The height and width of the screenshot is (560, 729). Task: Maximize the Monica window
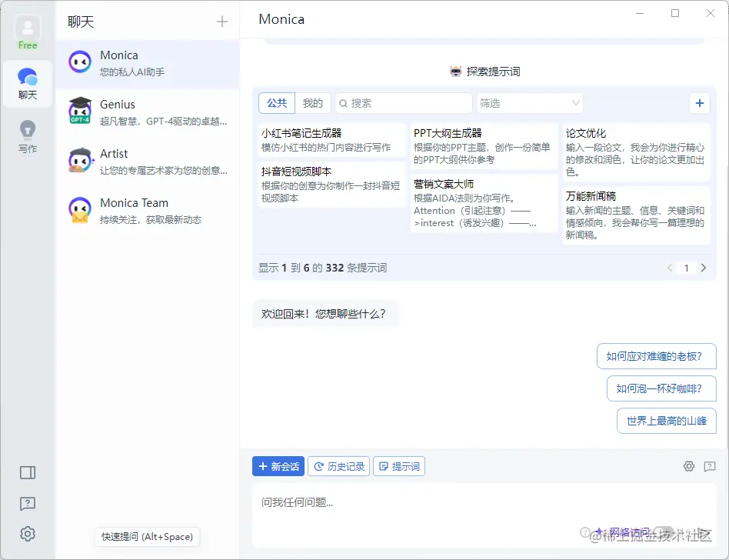point(675,13)
